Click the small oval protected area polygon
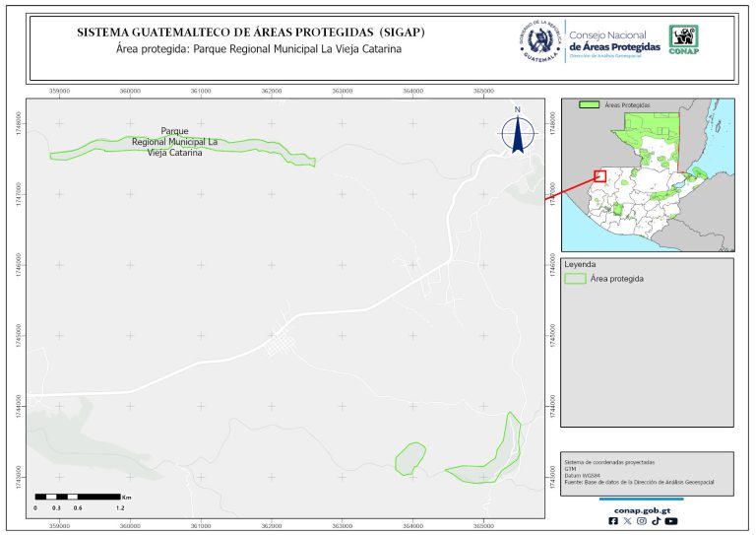756x535 pixels. tap(409, 457)
